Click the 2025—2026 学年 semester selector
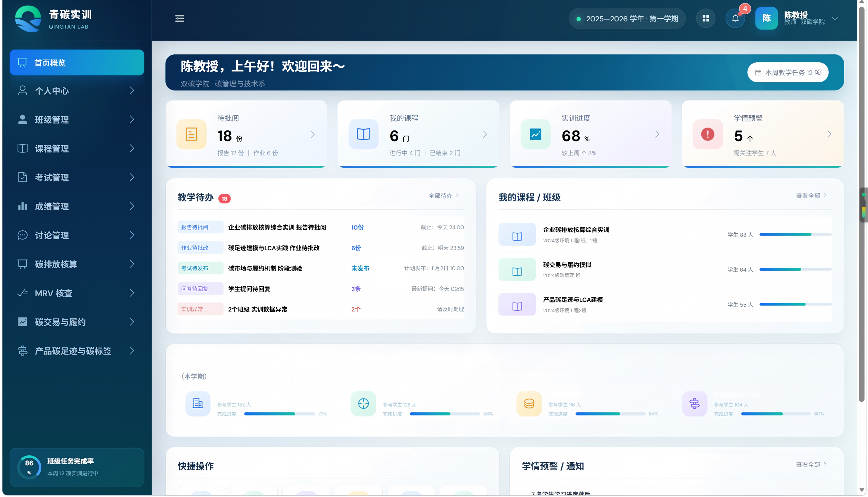868x497 pixels. (x=627, y=19)
